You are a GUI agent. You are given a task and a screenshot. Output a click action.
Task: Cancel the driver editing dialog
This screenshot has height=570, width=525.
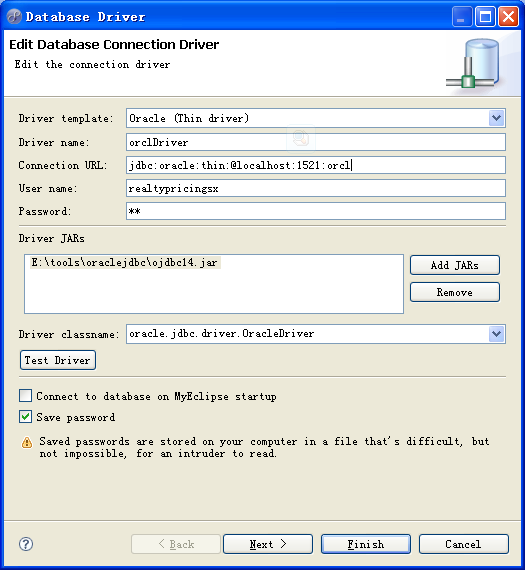(x=464, y=544)
